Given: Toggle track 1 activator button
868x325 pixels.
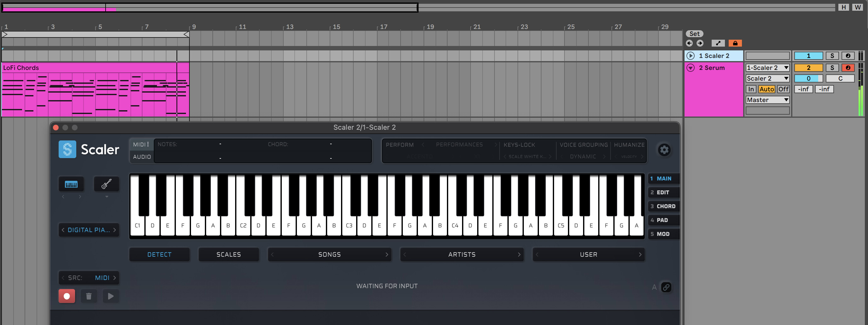Looking at the screenshot, I should pyautogui.click(x=808, y=56).
